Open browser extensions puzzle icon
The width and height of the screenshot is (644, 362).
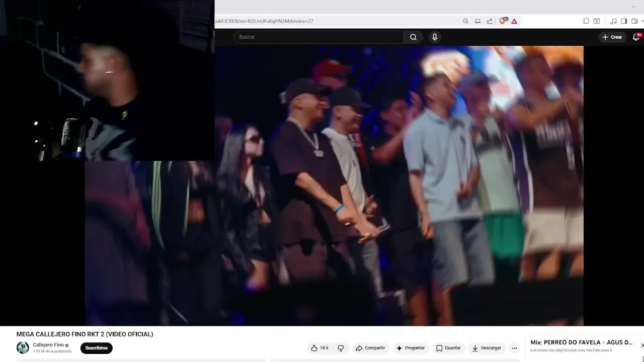click(586, 21)
